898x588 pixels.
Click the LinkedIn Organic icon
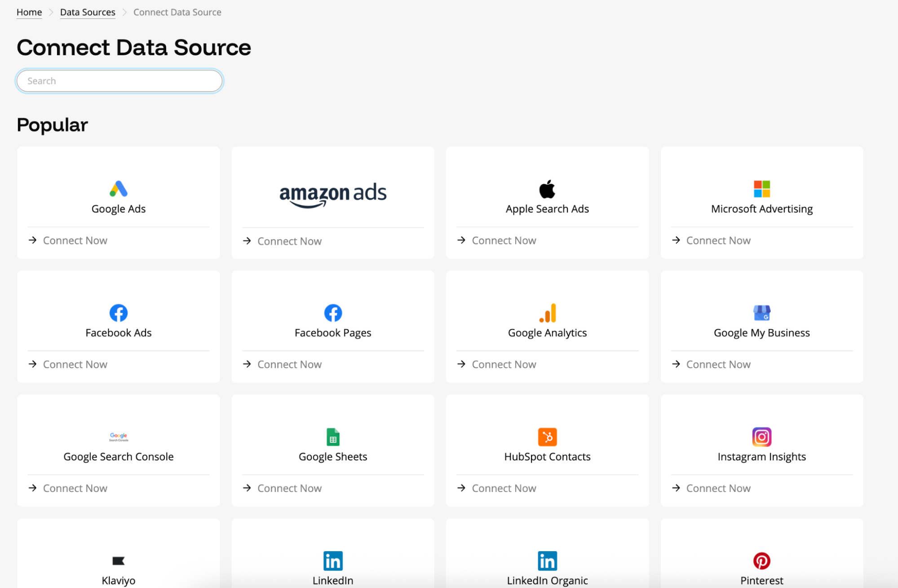tap(547, 561)
